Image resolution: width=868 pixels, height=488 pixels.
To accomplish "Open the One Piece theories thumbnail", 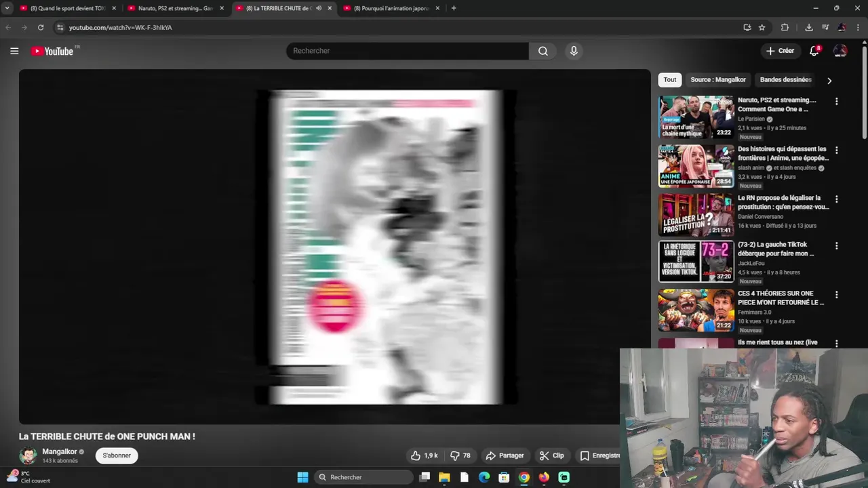I will pos(696,310).
